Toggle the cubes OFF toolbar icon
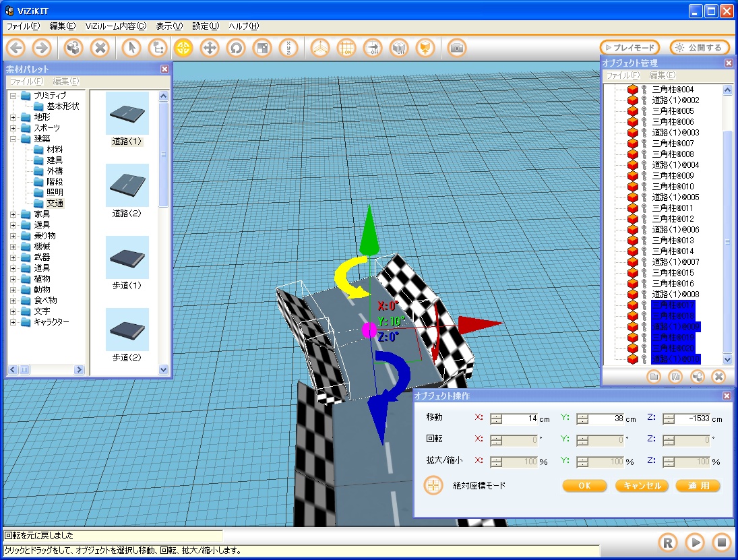 [x=398, y=48]
